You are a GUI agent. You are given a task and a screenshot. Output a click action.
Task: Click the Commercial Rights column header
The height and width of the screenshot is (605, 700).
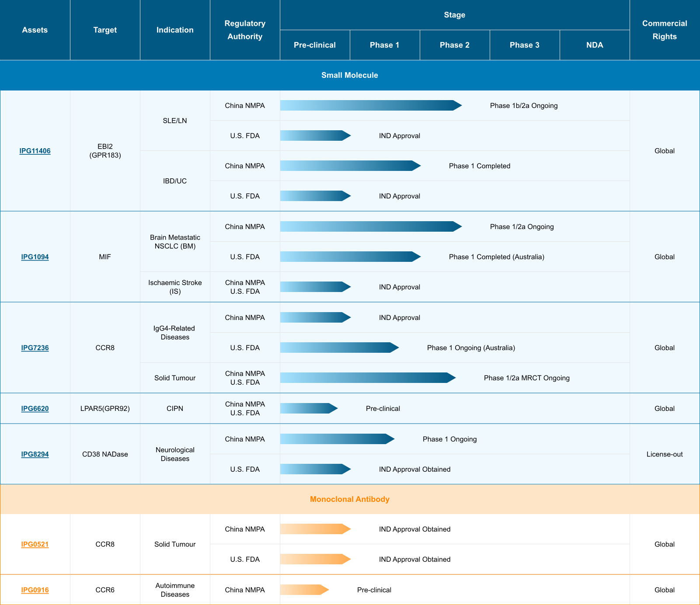click(665, 30)
